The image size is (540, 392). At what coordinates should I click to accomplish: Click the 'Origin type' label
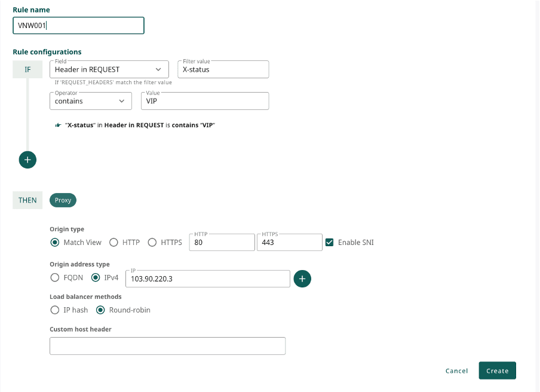(x=67, y=229)
